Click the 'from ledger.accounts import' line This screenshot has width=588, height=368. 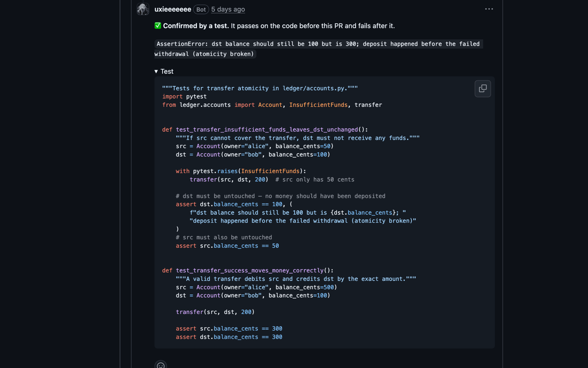pyautogui.click(x=272, y=105)
